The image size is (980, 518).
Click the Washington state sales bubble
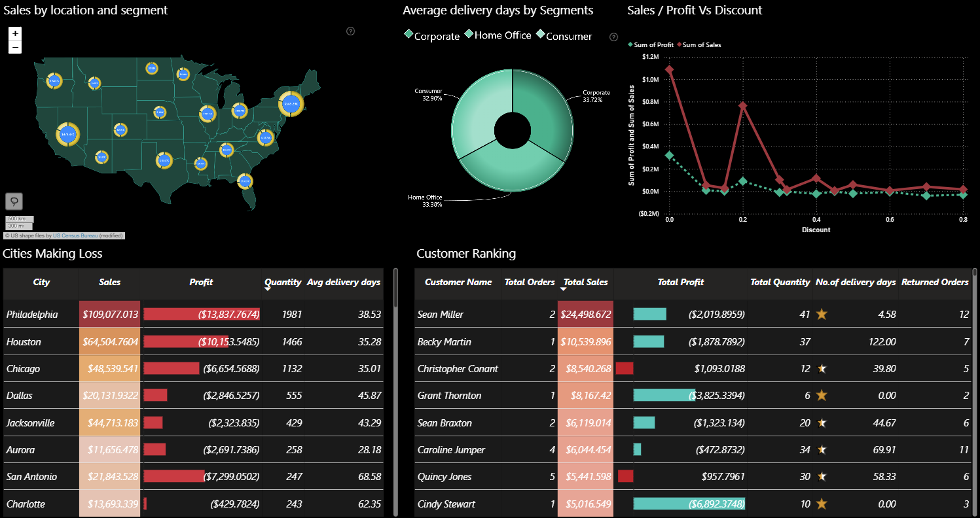point(54,81)
